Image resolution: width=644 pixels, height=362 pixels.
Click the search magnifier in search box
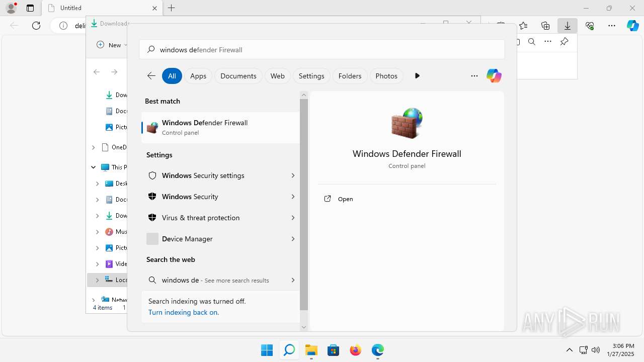(x=151, y=50)
